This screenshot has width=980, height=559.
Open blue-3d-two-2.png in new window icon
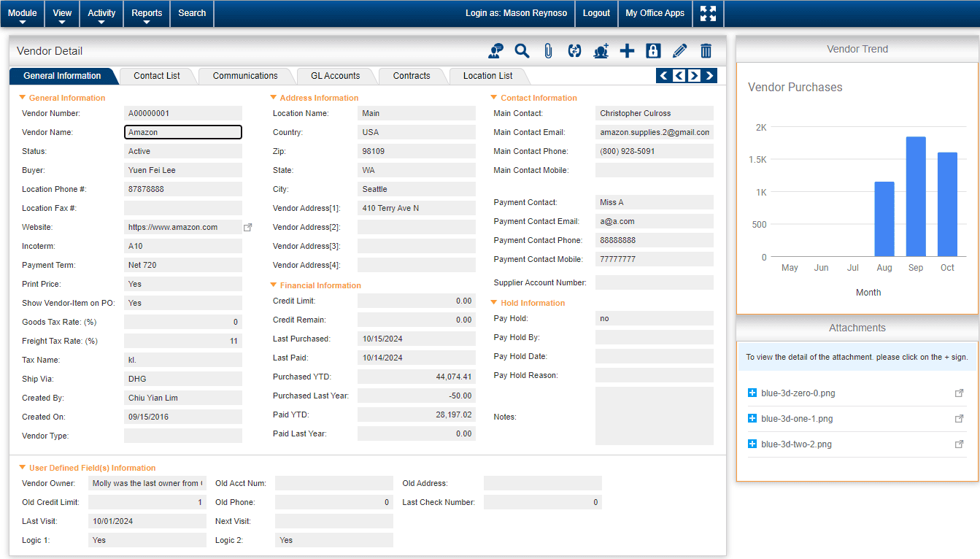(959, 444)
